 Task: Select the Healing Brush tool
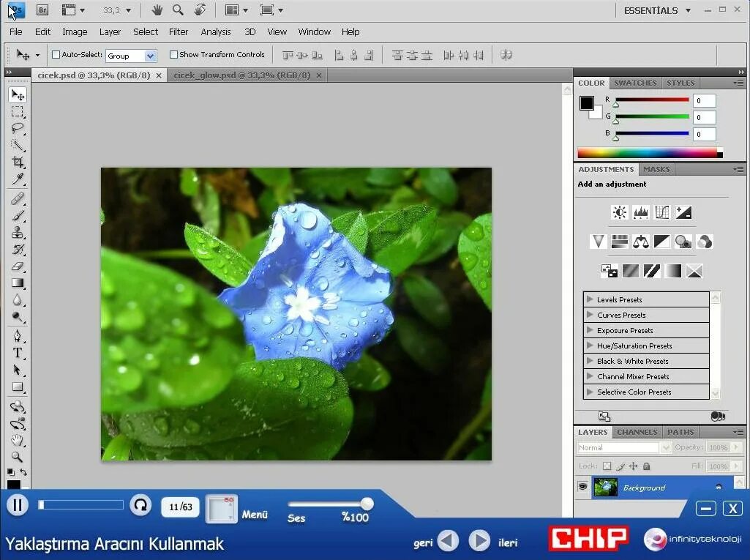(18, 198)
